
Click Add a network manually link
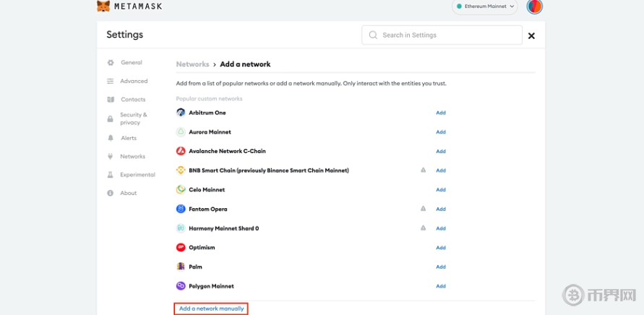(x=211, y=308)
